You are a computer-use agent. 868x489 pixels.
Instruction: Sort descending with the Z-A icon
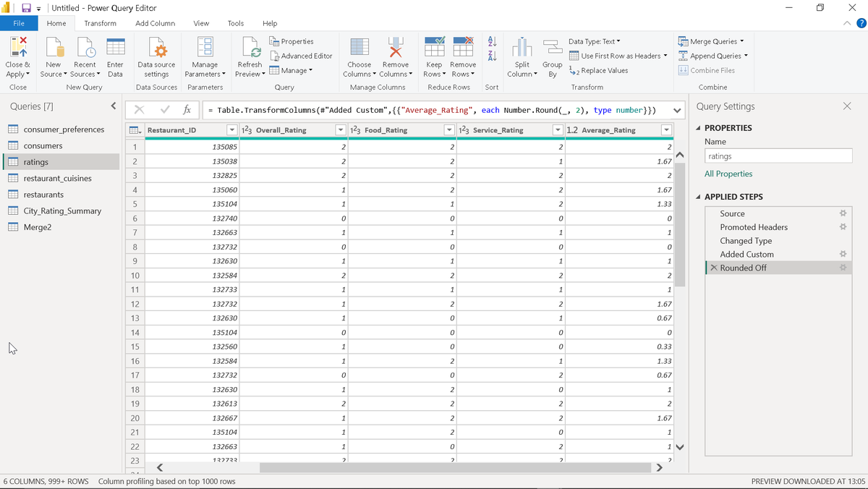(492, 56)
